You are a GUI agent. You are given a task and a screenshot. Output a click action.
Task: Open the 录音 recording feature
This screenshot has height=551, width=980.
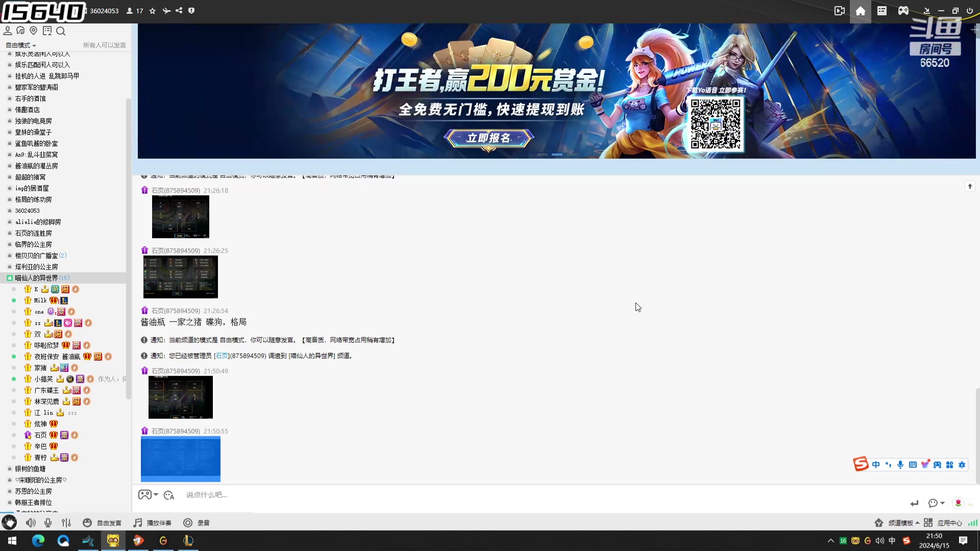[x=197, y=522]
